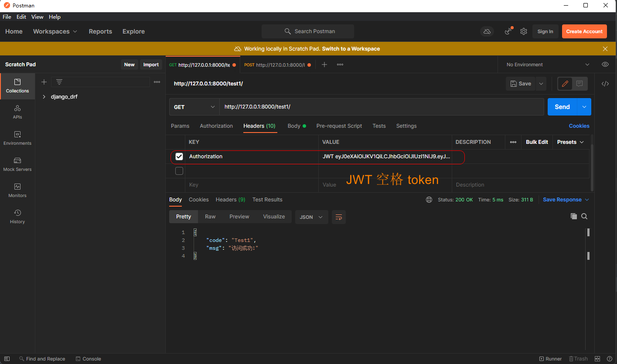Open the Workspaces dropdown menu
Image resolution: width=617 pixels, height=364 pixels.
[55, 31]
